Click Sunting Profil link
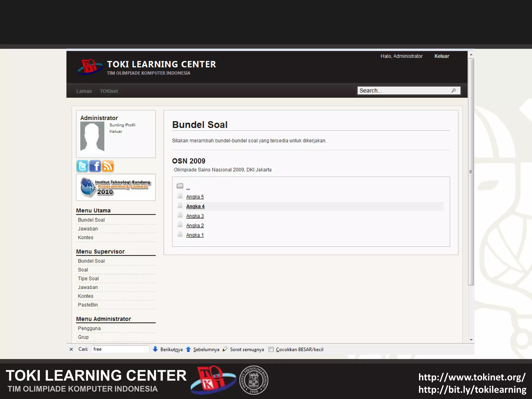Viewport: 532px width, 399px height. coord(122,125)
